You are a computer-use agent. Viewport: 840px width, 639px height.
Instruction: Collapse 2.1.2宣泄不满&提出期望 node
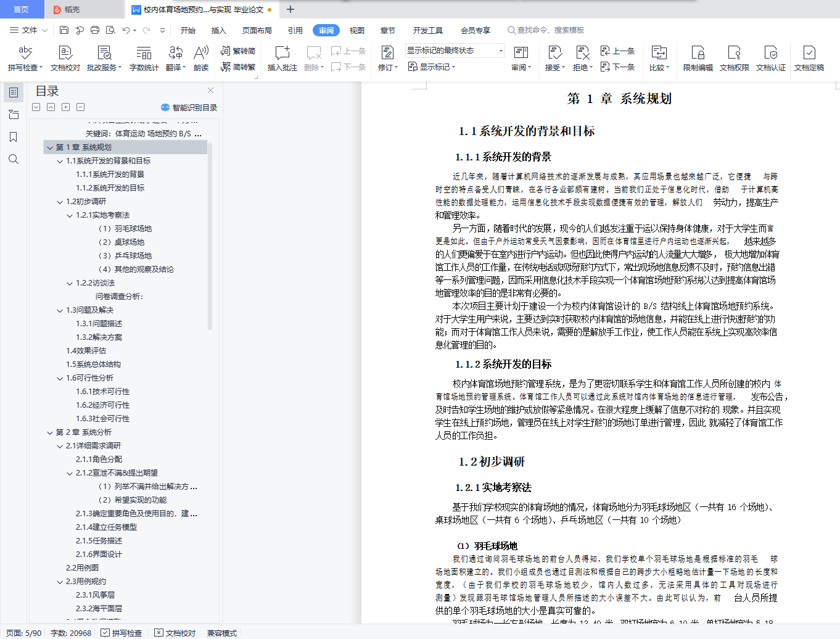pyautogui.click(x=70, y=473)
